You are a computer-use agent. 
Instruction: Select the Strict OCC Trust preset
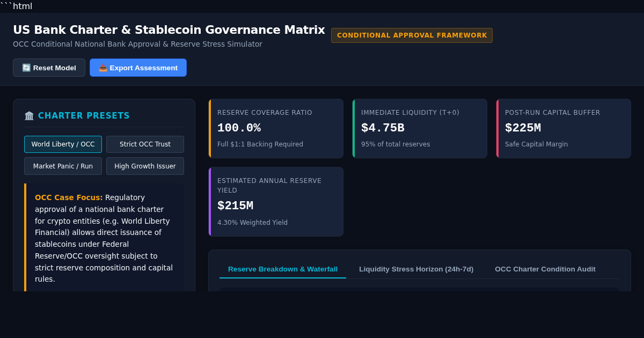coord(145,144)
